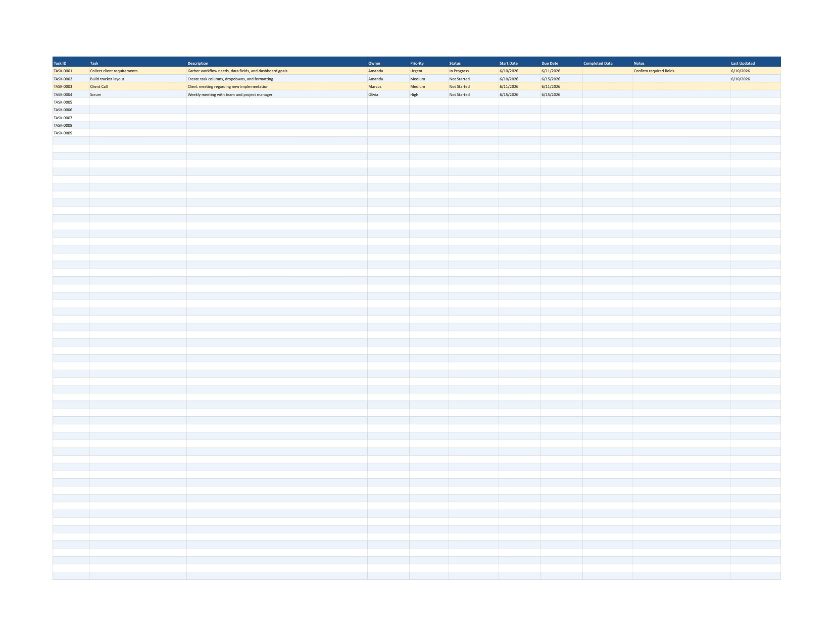Click the Owner column header
Image resolution: width=834 pixels, height=644 pixels.
tap(388, 63)
